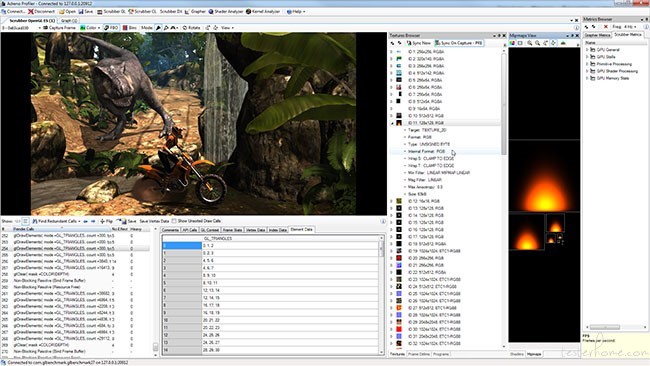650x366 pixels.
Task: Launch Scrubber GL from the toolbar
Action: (x=111, y=12)
